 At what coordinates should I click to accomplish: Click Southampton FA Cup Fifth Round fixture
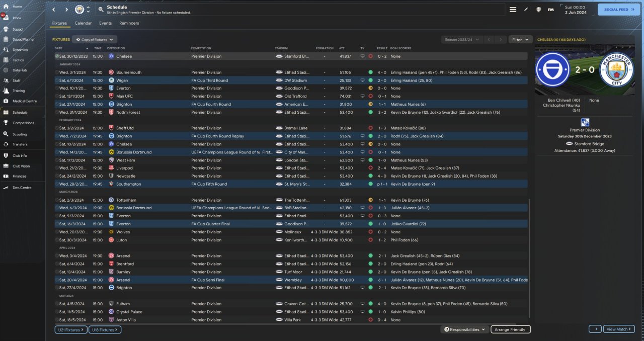291,184
